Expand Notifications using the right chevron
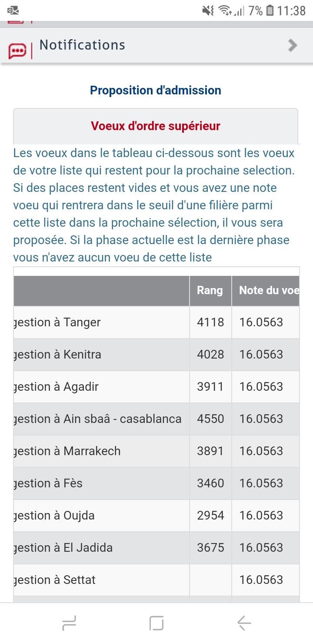 [293, 45]
